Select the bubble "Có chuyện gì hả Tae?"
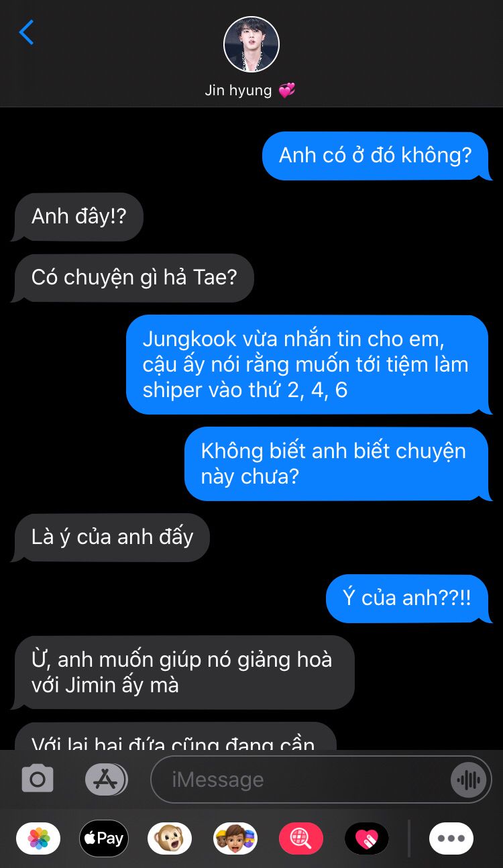The image size is (503, 868). click(133, 277)
